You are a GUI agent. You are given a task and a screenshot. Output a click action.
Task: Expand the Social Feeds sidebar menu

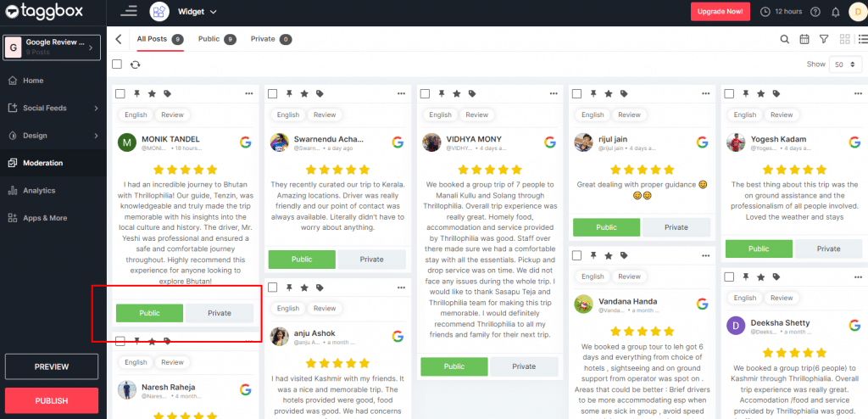point(53,108)
